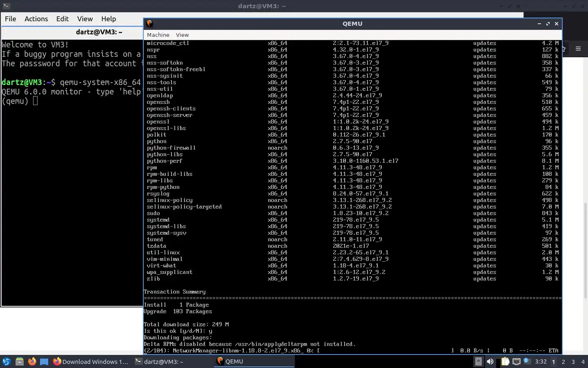Close the QEMU window
Image resolution: width=588 pixels, height=368 pixels.
point(556,24)
